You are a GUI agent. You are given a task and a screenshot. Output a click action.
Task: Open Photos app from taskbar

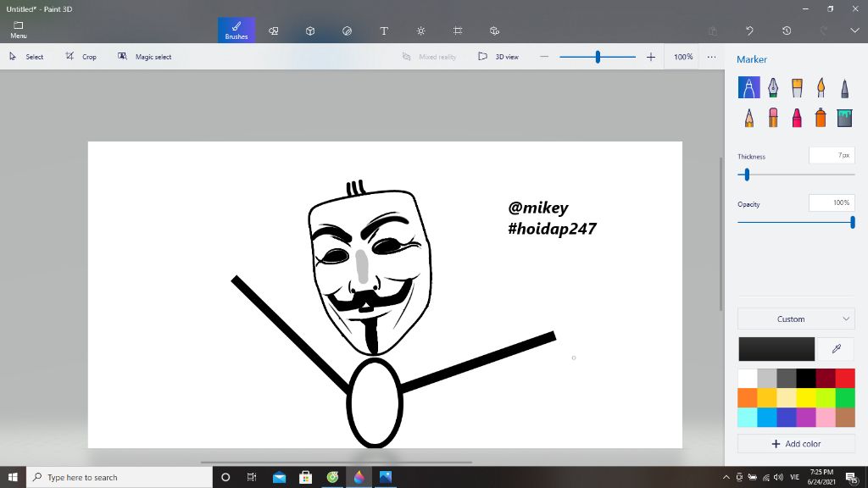pos(386,477)
